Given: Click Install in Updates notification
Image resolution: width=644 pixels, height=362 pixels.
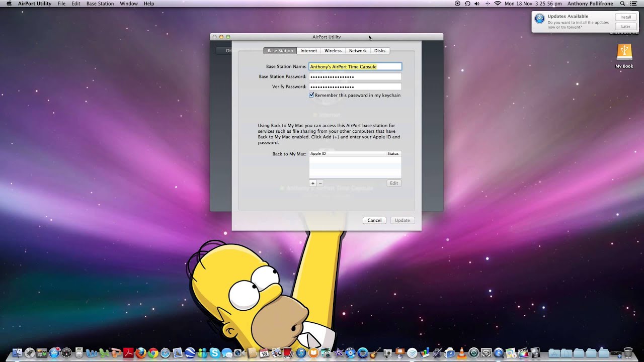Looking at the screenshot, I should coord(625,17).
